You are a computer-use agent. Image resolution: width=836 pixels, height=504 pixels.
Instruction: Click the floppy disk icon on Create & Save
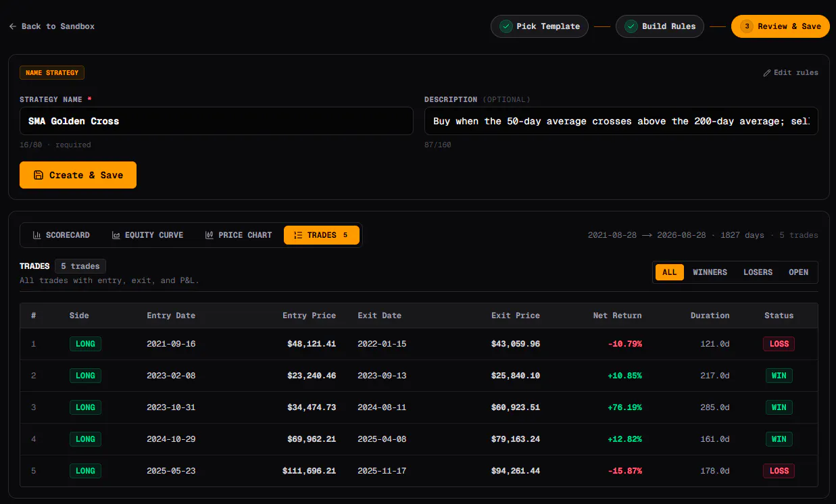[38, 175]
